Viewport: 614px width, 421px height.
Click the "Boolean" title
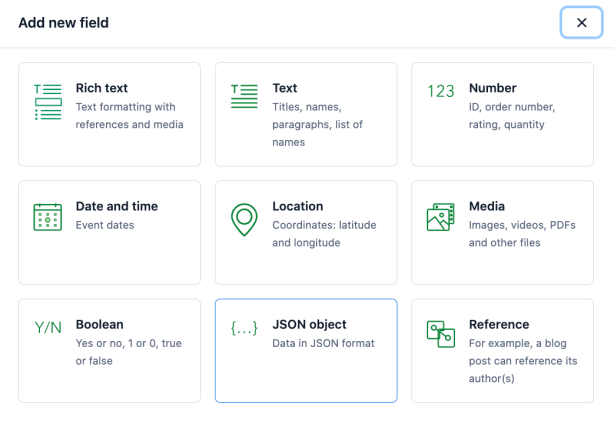[99, 325]
